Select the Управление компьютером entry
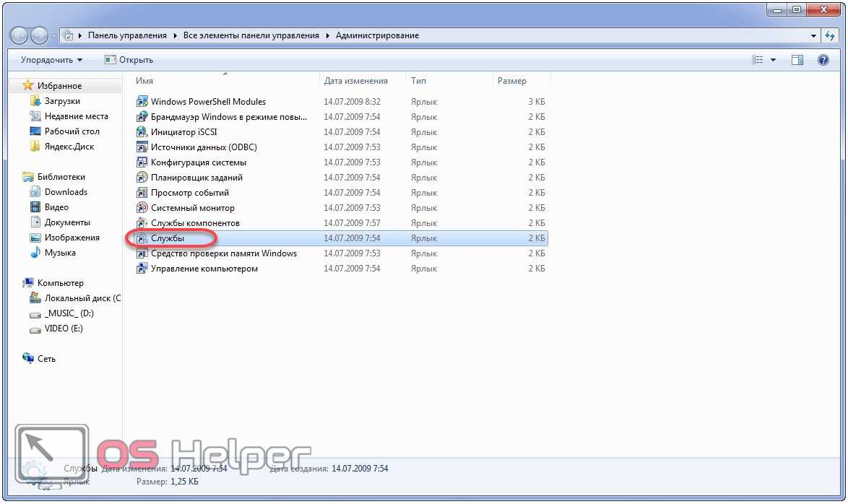 point(204,269)
